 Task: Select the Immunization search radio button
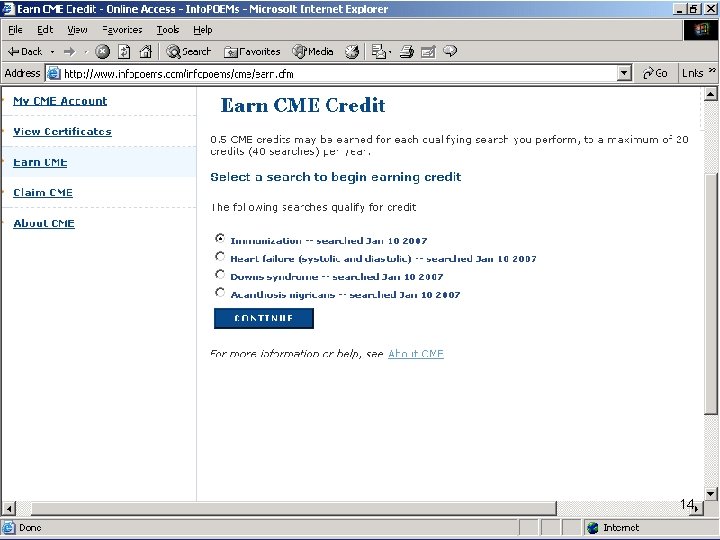(220, 238)
